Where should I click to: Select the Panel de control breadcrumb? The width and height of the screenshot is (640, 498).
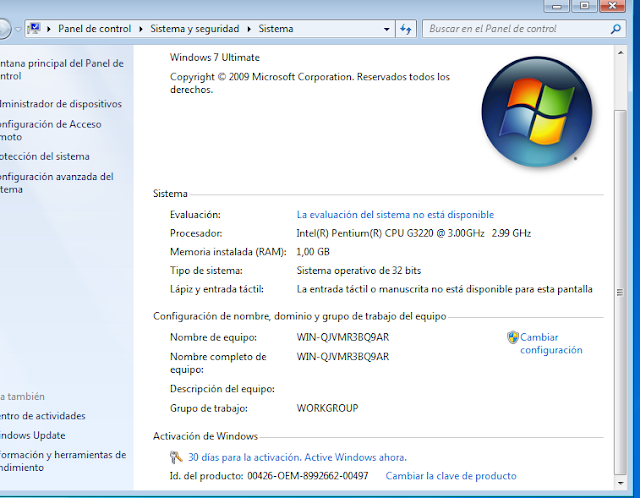click(94, 29)
